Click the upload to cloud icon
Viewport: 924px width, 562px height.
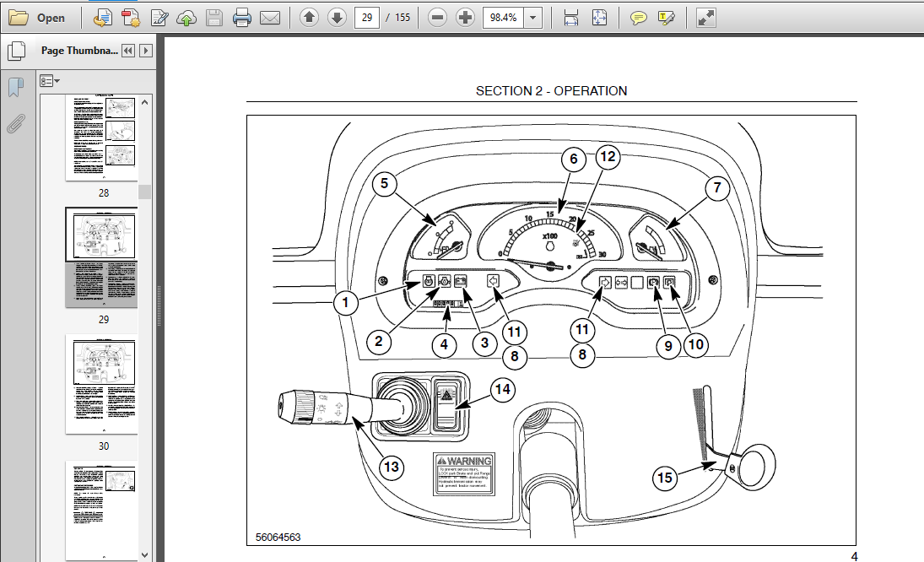pyautogui.click(x=186, y=18)
